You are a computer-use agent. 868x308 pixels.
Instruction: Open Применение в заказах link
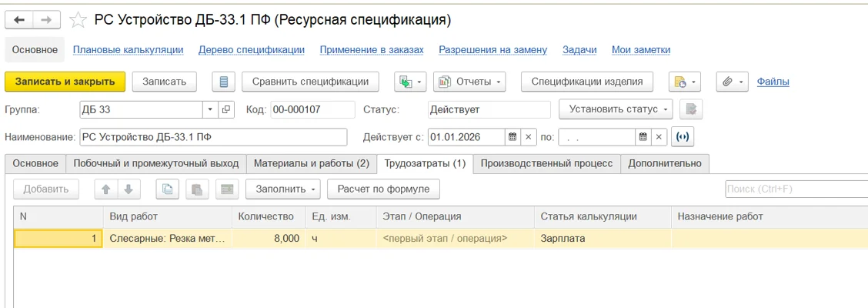372,50
